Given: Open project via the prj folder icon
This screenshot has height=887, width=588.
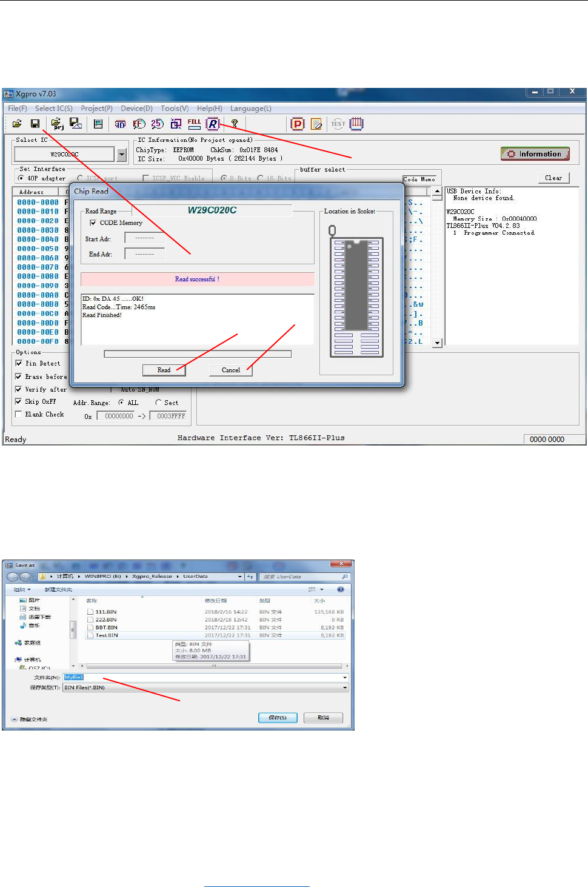Looking at the screenshot, I should 57,124.
